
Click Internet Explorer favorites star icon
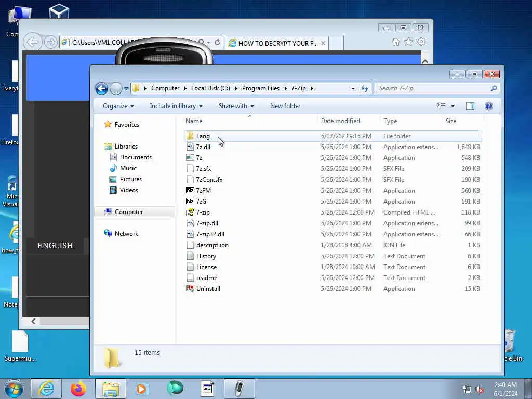pos(408,42)
